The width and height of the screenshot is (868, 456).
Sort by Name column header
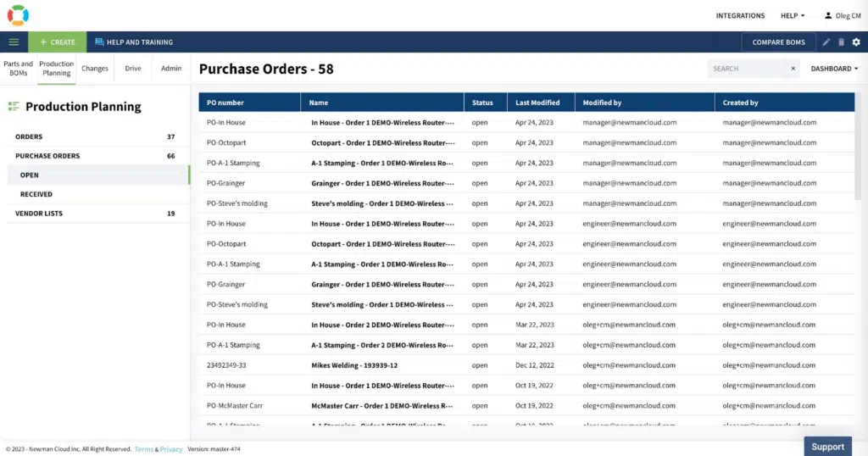(x=382, y=103)
